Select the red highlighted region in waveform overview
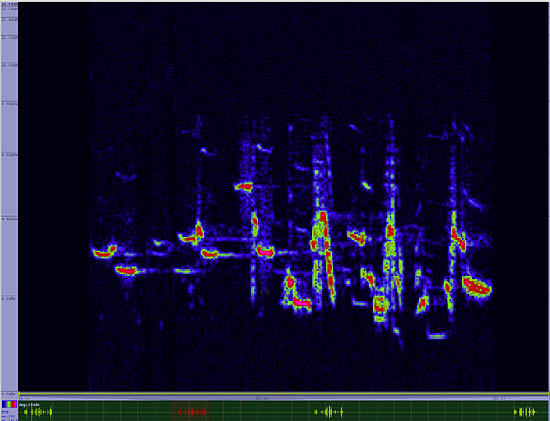The image size is (550, 421). 191,412
